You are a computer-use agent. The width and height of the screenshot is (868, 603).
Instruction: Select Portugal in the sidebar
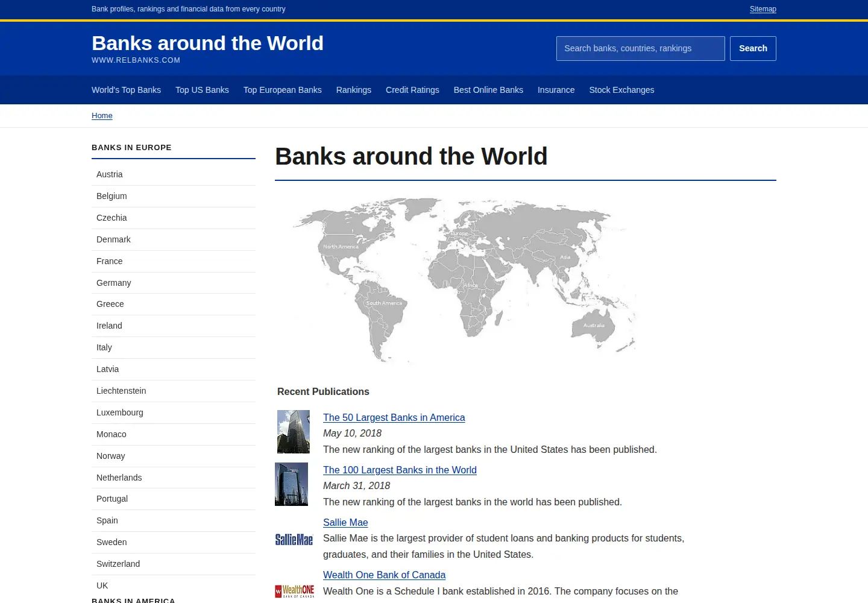174,499
